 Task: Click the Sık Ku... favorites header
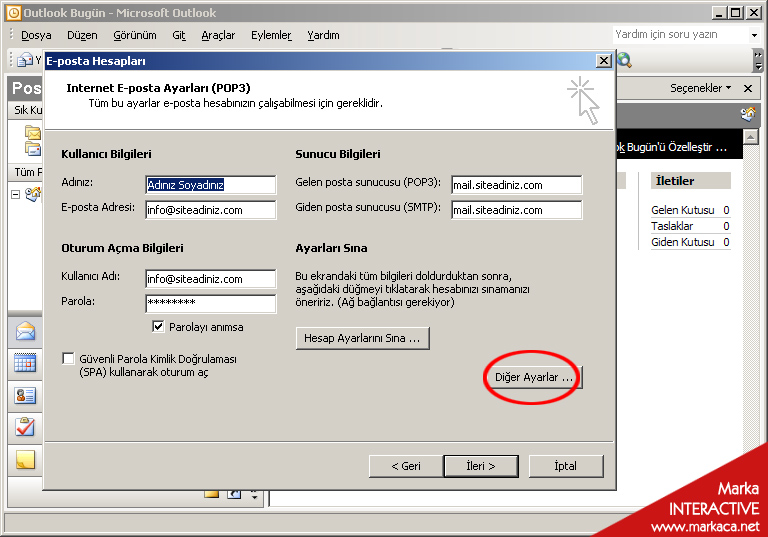(x=25, y=110)
